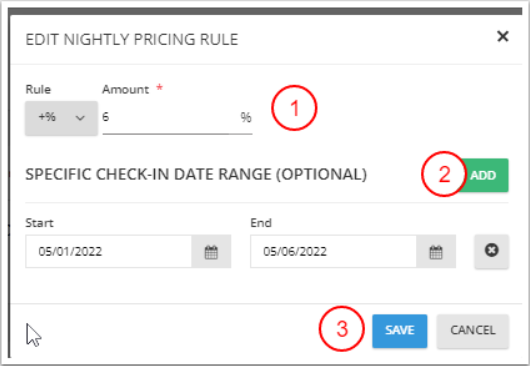Click the red circled number 3 marker
This screenshot has width=530, height=366.
[x=342, y=329]
